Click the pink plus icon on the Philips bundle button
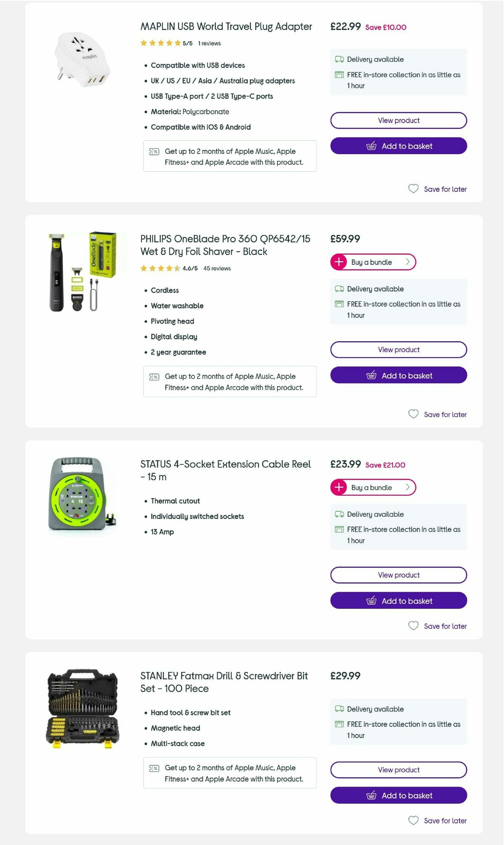The height and width of the screenshot is (845, 504). [x=339, y=262]
